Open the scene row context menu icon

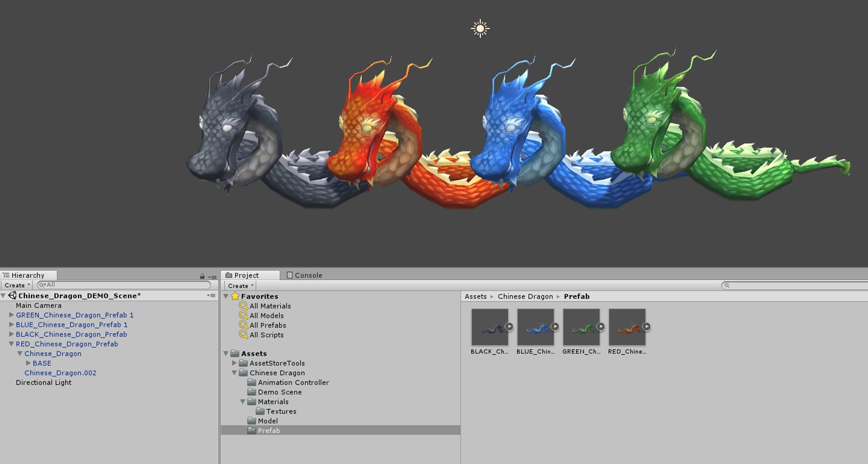211,295
